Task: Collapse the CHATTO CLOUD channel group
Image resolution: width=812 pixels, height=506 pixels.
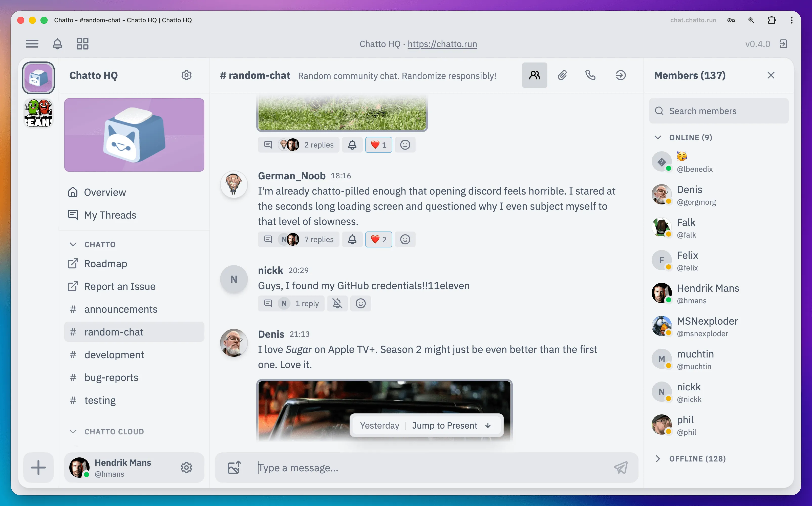Action: [107, 432]
